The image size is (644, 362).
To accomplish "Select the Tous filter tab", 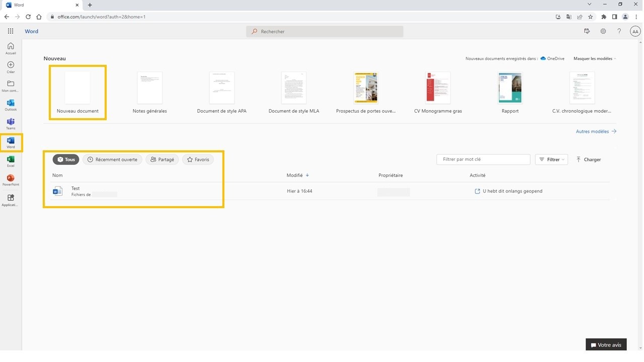I will (x=66, y=159).
